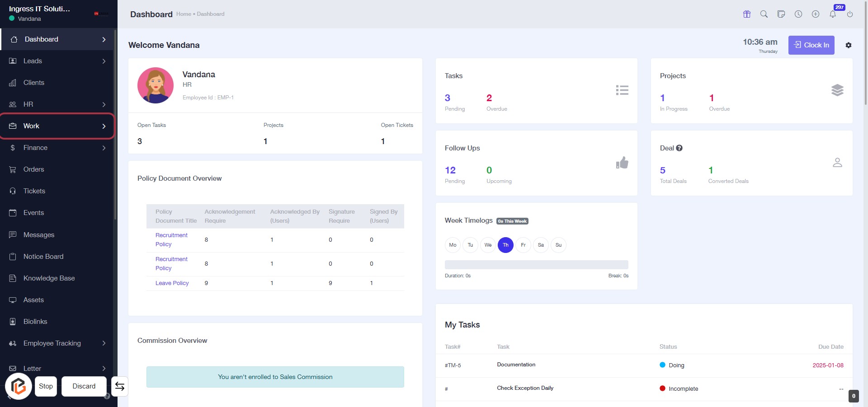Click the power logout icon
The height and width of the screenshot is (407, 868).
point(850,14)
